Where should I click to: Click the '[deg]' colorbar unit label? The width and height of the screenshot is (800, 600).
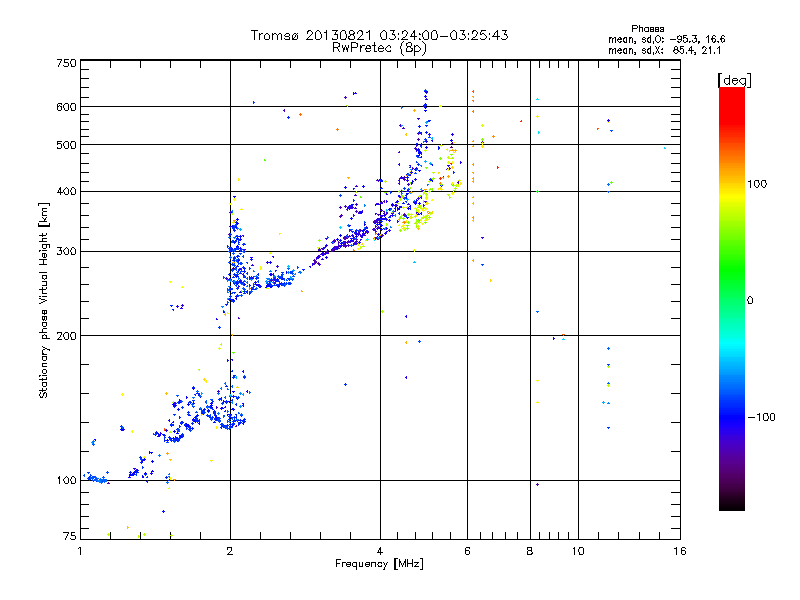click(x=734, y=80)
